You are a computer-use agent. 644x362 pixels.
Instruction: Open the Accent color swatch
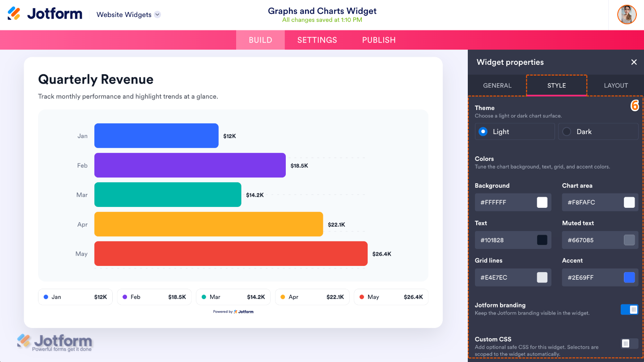(629, 278)
